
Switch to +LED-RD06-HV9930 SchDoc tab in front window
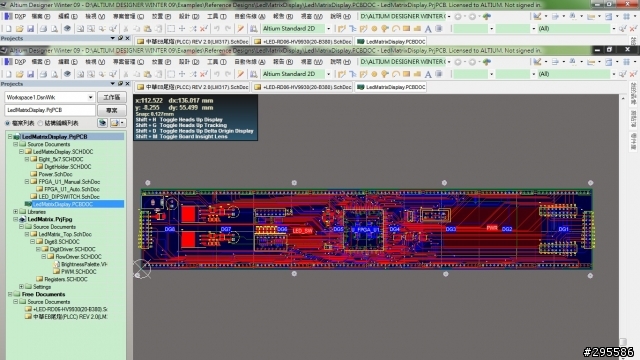302,87
